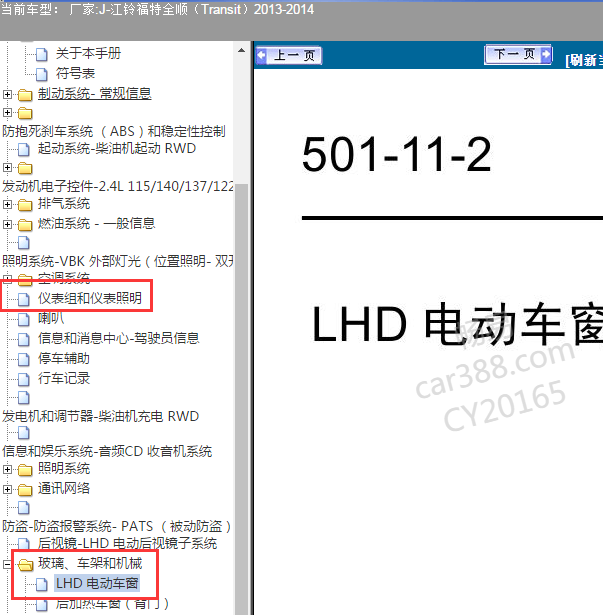Open 仪表组和仪表照明 document
This screenshot has height=615, width=603.
(x=90, y=298)
